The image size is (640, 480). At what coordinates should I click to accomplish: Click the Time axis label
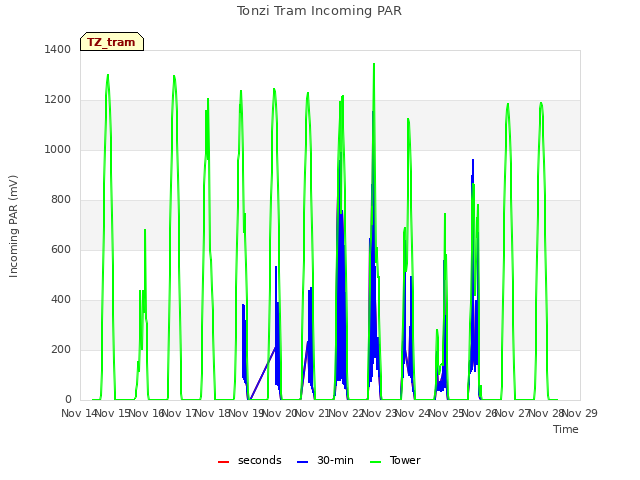tap(566, 429)
